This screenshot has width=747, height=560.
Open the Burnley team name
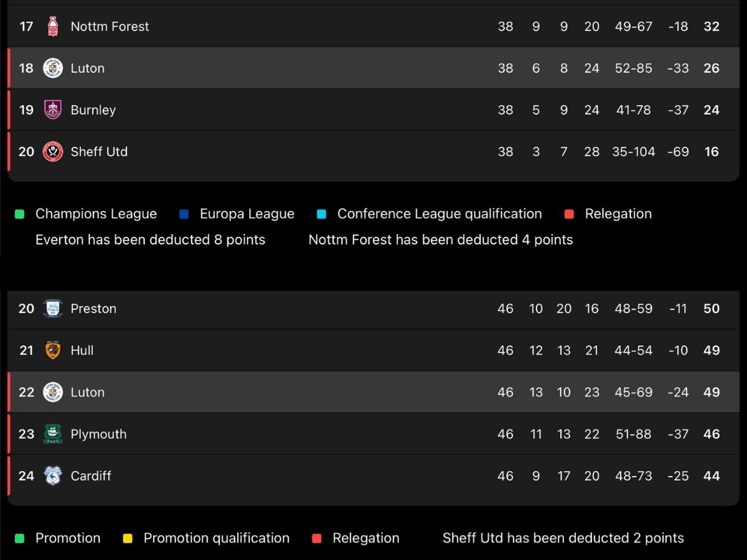[x=93, y=110]
